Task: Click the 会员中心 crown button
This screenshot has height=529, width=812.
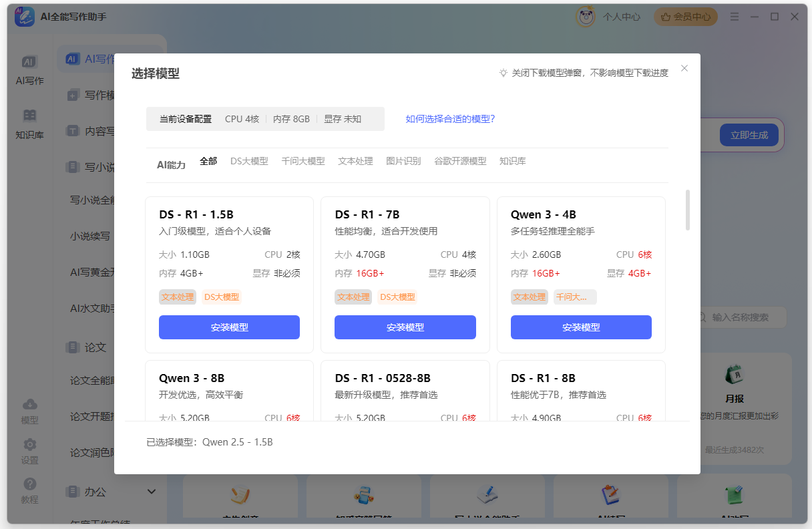Action: (686, 17)
